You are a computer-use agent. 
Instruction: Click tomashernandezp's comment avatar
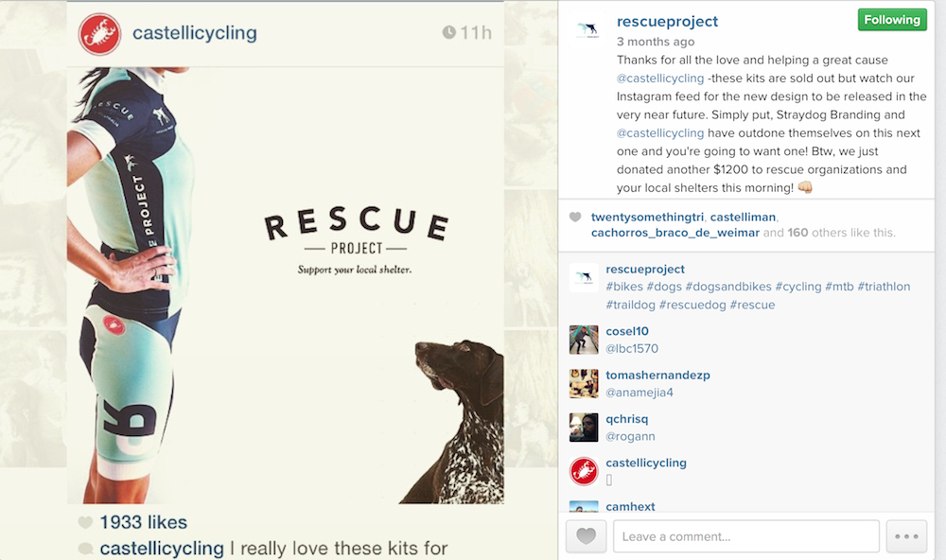(584, 383)
